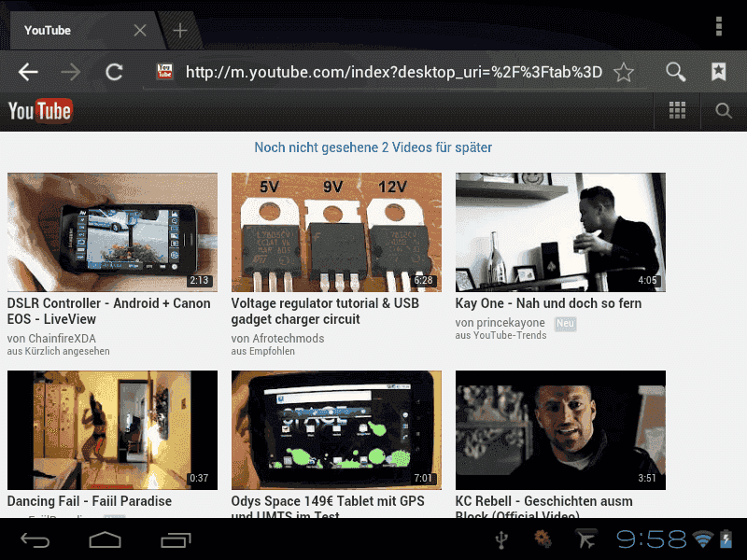Viewport: 747px width, 560px height.
Task: Tap the battery charging icon
Action: tap(726, 539)
